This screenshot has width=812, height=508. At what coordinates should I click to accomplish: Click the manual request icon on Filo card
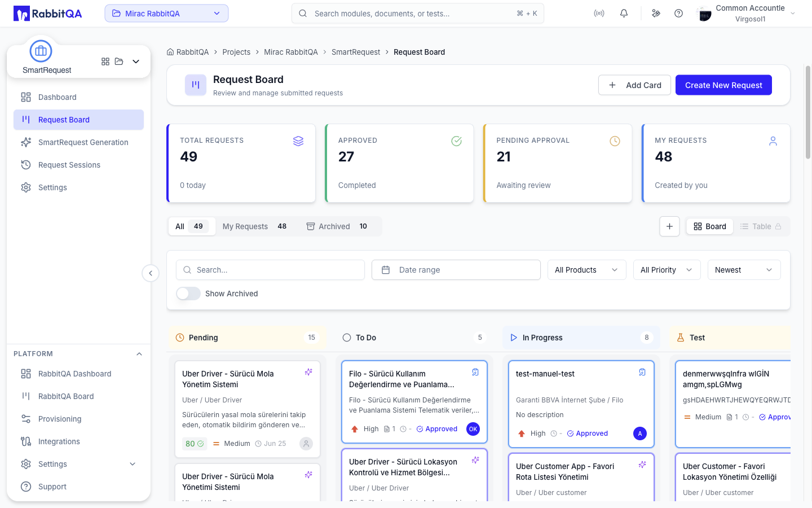tap(475, 372)
